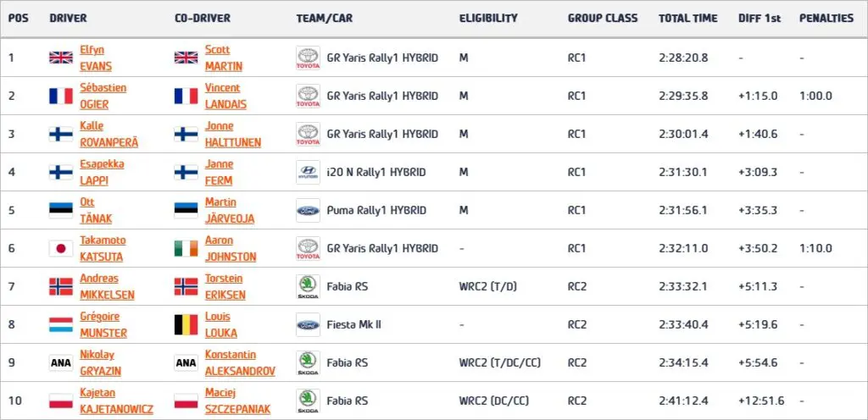Click the POS column header
Image resolution: width=868 pixels, height=420 pixels.
(x=19, y=19)
